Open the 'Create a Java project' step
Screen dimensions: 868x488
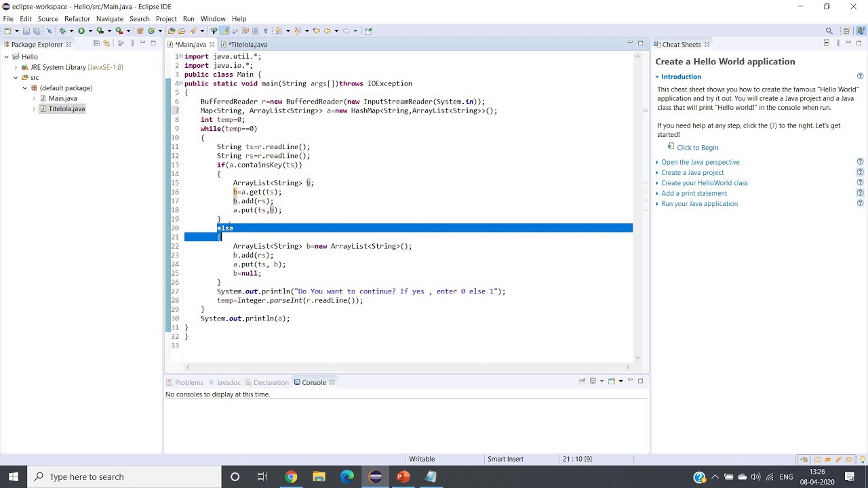tap(692, 172)
